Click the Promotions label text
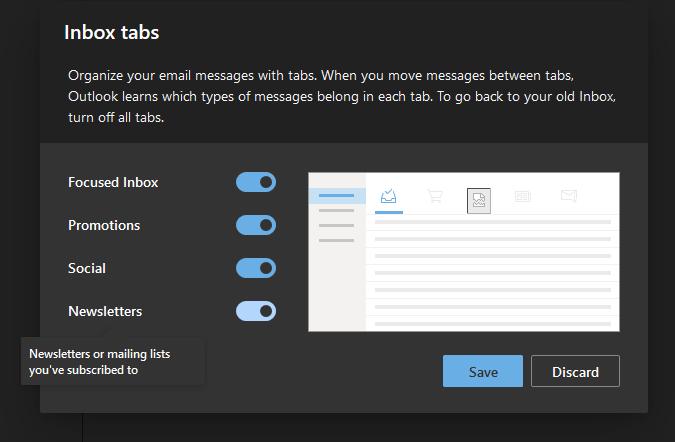Image resolution: width=675 pixels, height=442 pixels. (104, 225)
